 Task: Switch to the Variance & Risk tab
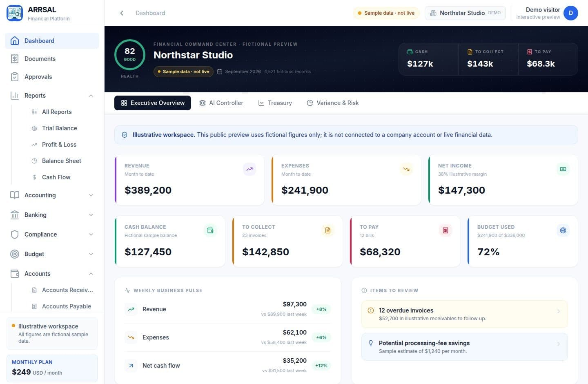[333, 103]
